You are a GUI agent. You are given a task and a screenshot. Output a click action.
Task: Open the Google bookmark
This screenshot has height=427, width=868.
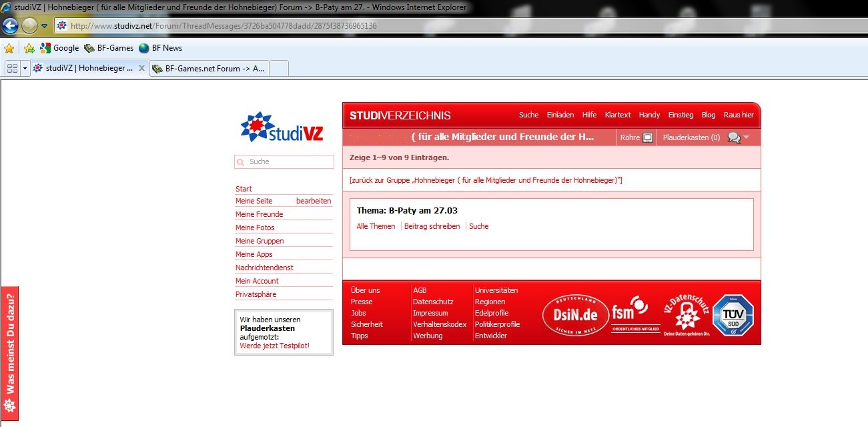pos(59,48)
